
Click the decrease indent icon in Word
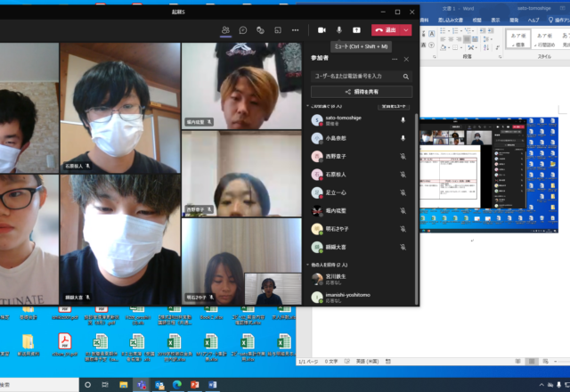point(483,31)
